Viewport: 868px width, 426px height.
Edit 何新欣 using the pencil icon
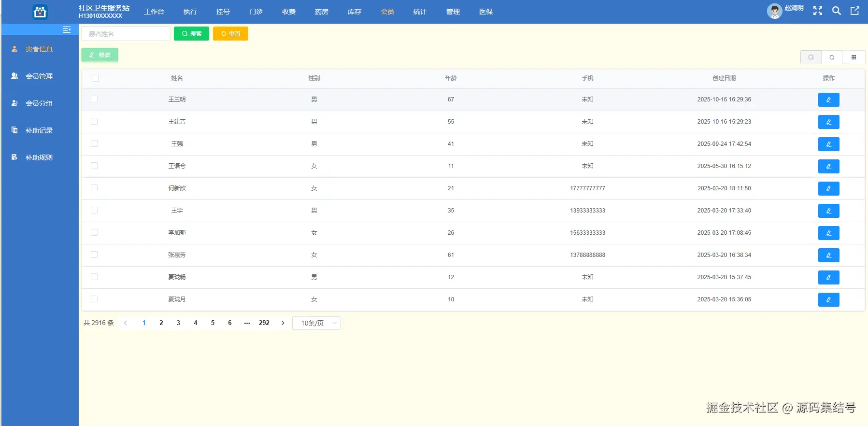(x=829, y=188)
